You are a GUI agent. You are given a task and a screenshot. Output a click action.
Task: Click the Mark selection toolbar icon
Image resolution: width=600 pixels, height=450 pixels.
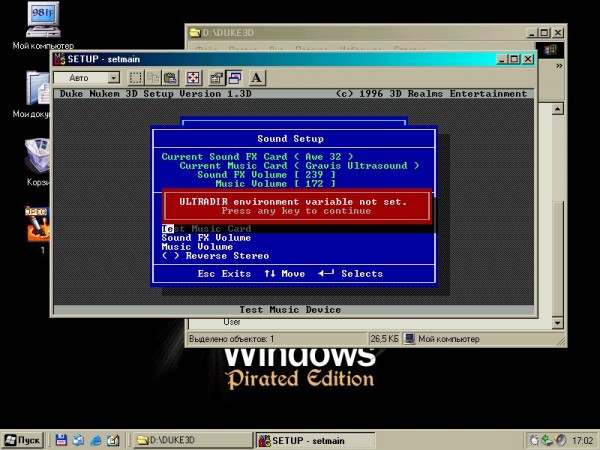tap(134, 78)
